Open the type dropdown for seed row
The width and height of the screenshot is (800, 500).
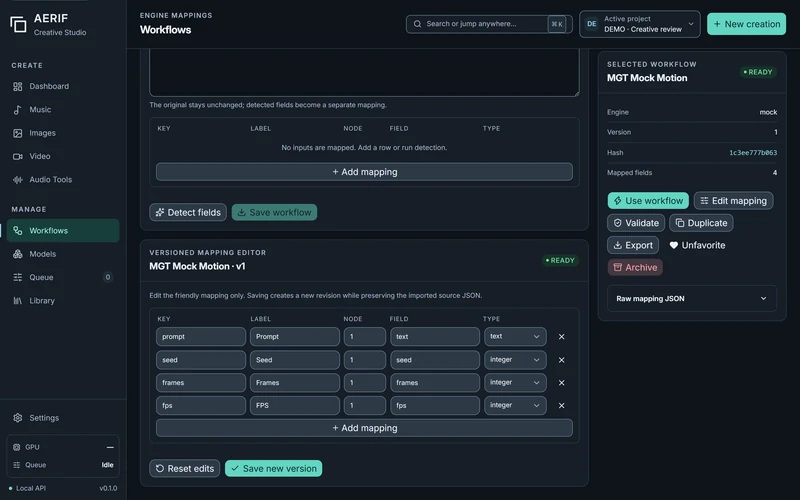pyautogui.click(x=515, y=360)
